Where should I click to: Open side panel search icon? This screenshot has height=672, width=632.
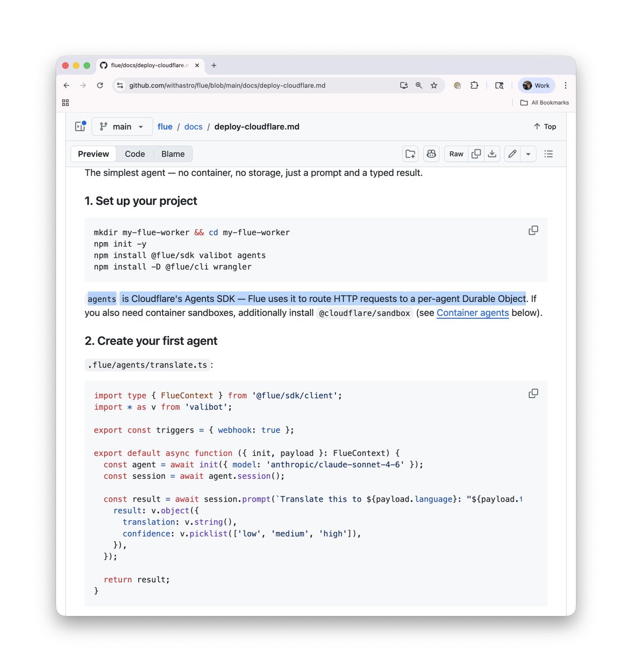pyautogui.click(x=499, y=86)
